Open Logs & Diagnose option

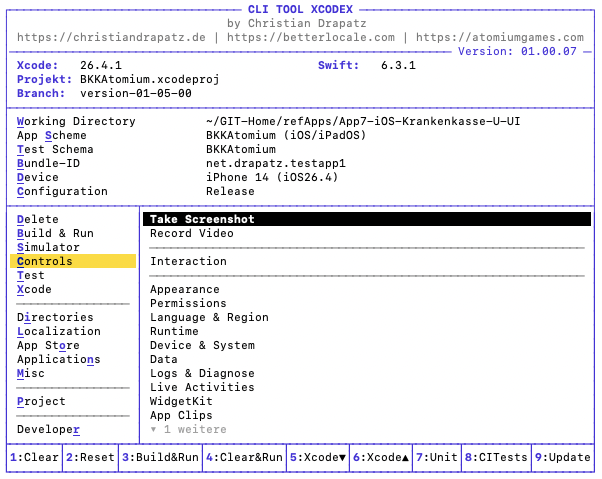pyautogui.click(x=202, y=373)
